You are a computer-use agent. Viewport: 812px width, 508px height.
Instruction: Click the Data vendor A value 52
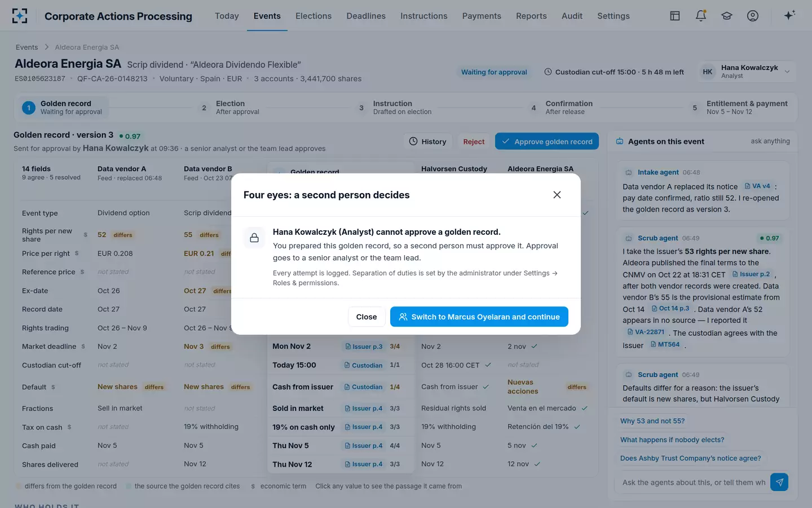101,235
